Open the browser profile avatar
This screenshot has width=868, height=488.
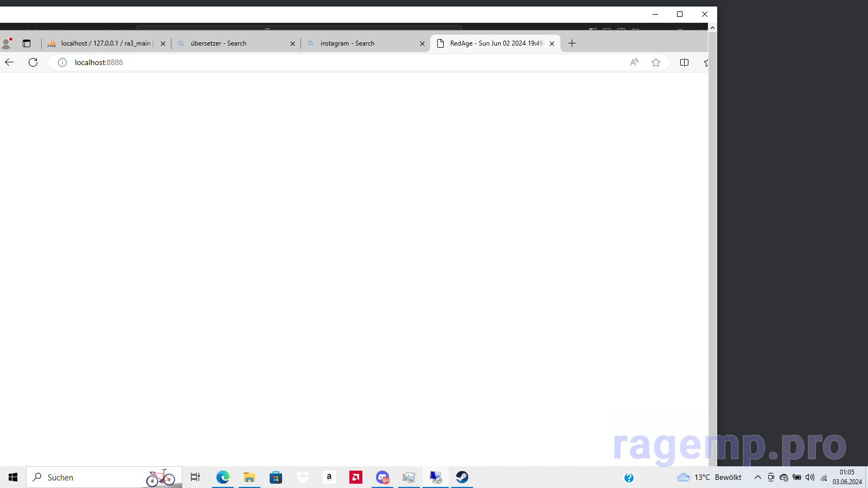click(7, 43)
